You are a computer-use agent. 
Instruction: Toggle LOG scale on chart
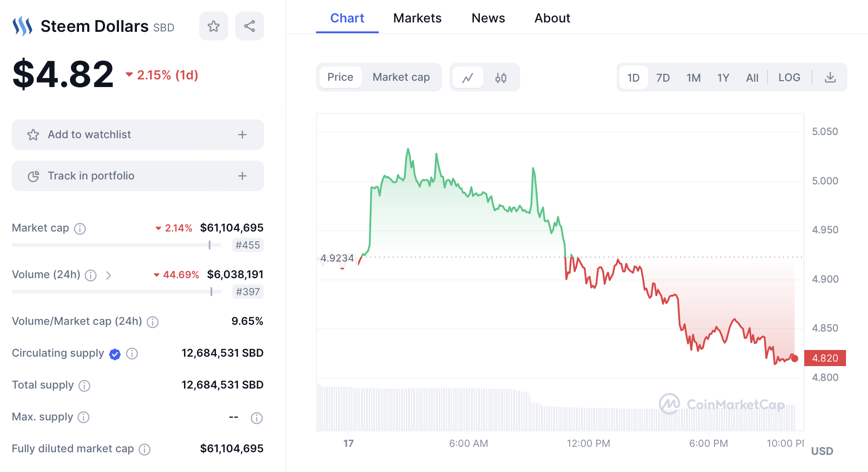click(789, 78)
